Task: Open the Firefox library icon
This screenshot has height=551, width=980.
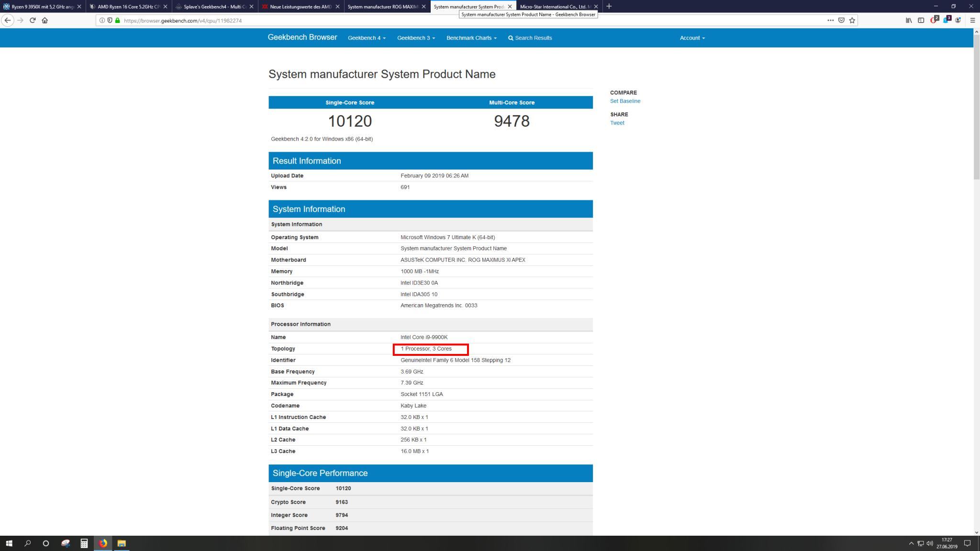Action: 908,21
